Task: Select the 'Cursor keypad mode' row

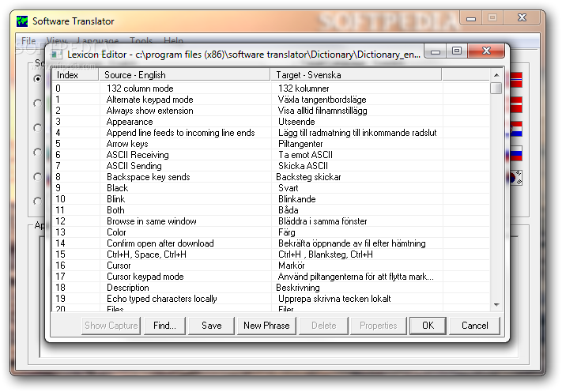Action: [271, 277]
